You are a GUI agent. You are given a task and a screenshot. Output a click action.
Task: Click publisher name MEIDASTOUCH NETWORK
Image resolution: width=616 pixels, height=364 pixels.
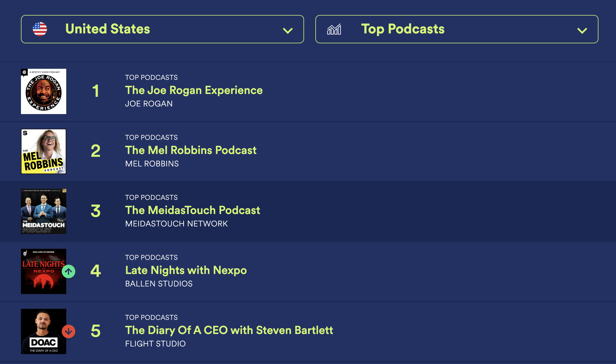click(176, 224)
